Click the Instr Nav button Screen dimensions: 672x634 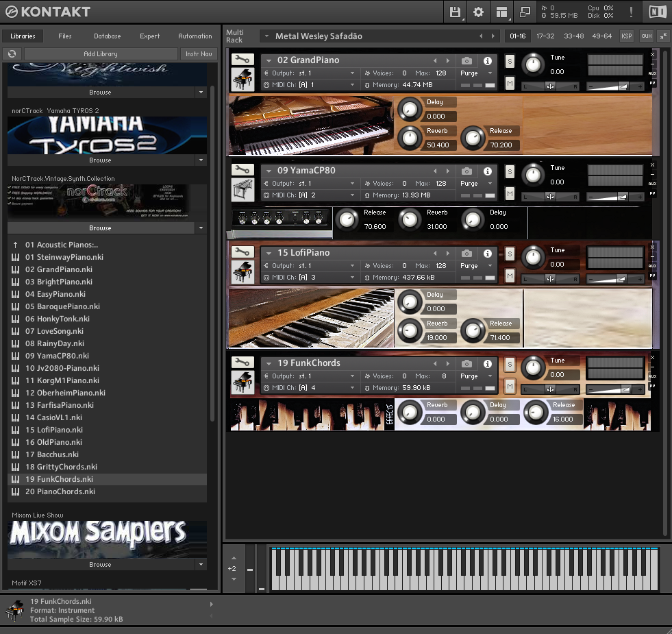pos(199,54)
